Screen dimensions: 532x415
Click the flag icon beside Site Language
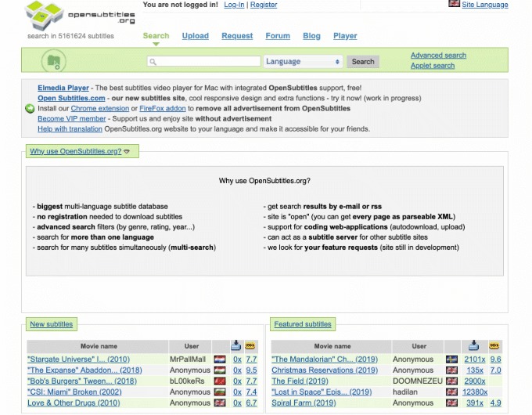(454, 4)
